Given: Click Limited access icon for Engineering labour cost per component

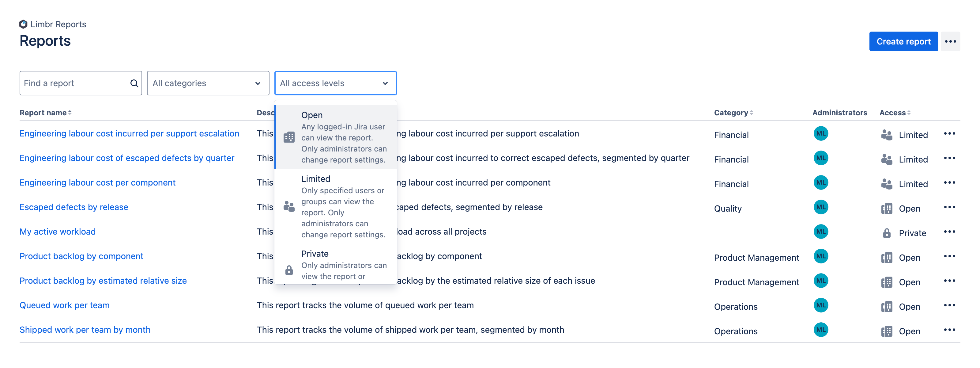Looking at the screenshot, I should point(886,184).
